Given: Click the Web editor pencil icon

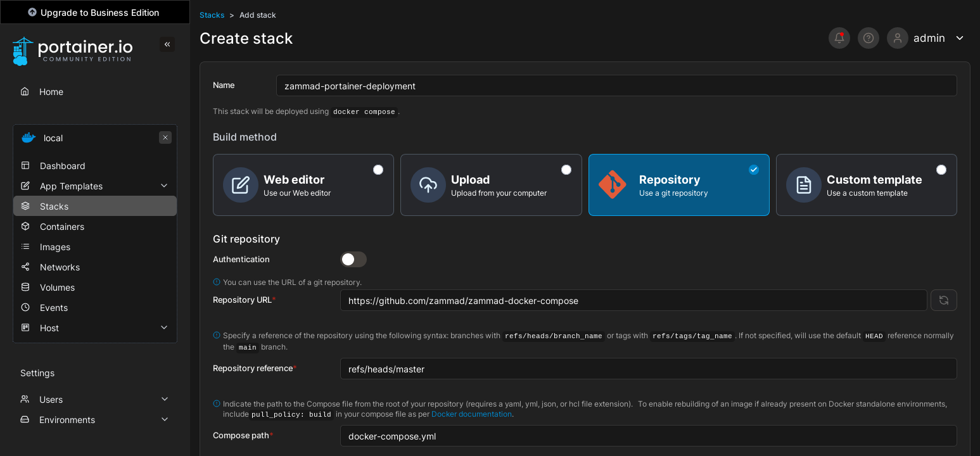Looking at the screenshot, I should [x=241, y=185].
